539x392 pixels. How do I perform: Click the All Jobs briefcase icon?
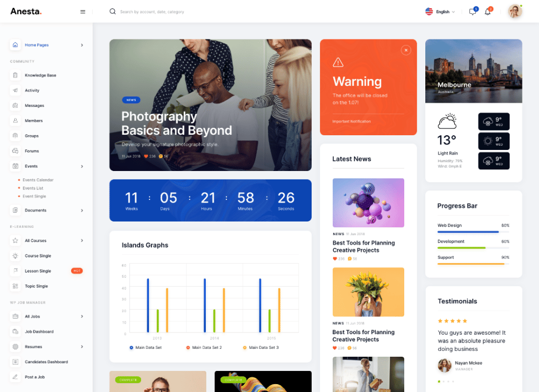tap(15, 316)
